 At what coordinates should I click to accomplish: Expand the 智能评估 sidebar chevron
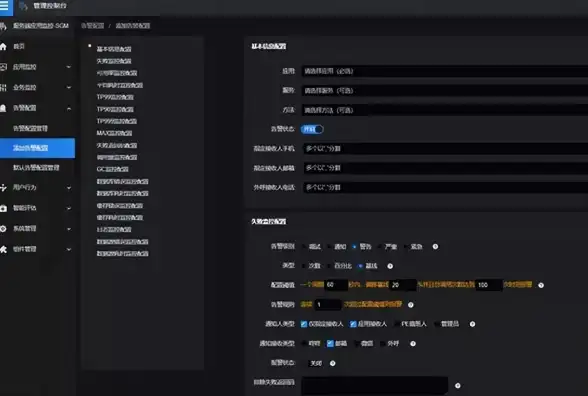(69, 208)
